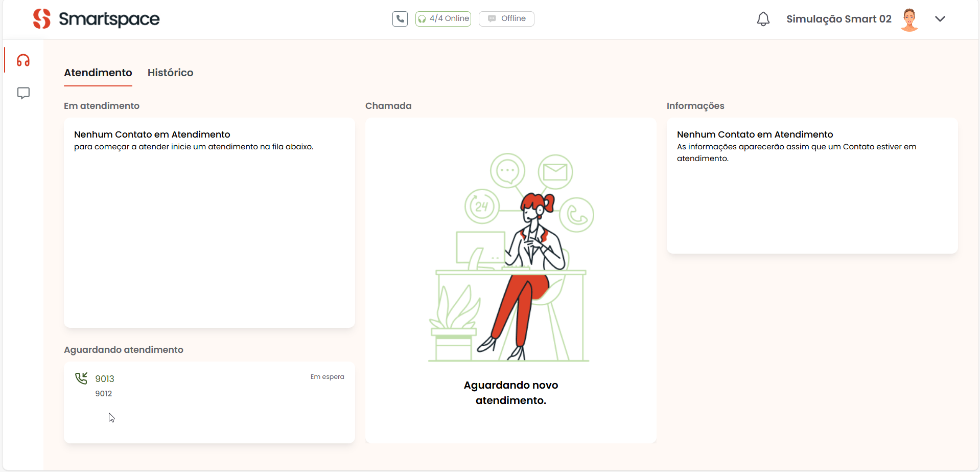The image size is (980, 472).
Task: Open the chat messages sidebar icon
Action: [23, 93]
